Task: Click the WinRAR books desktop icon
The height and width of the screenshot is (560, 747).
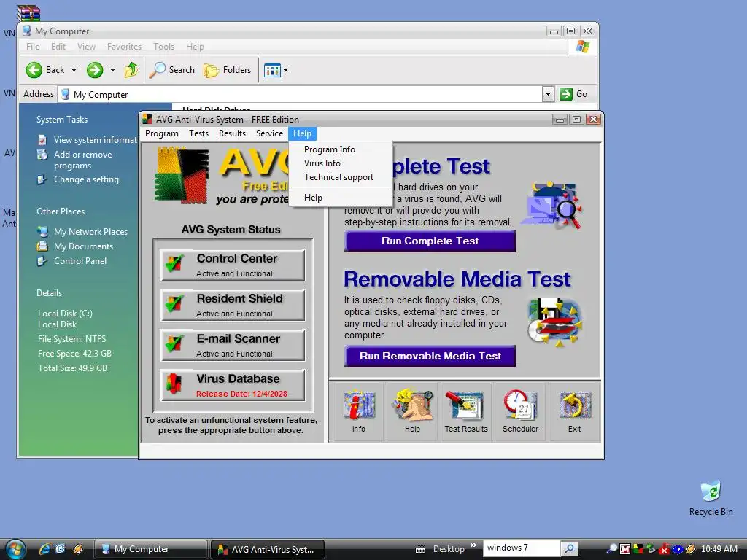Action: [28, 12]
